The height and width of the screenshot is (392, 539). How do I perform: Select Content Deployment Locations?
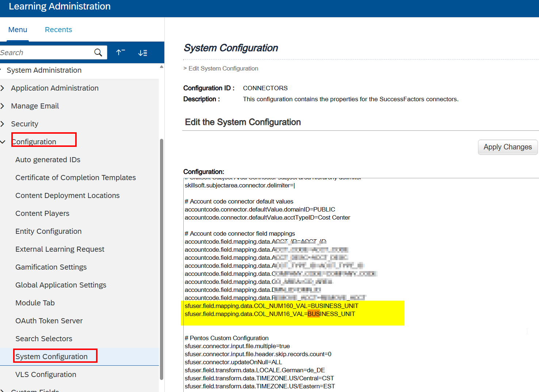68,195
